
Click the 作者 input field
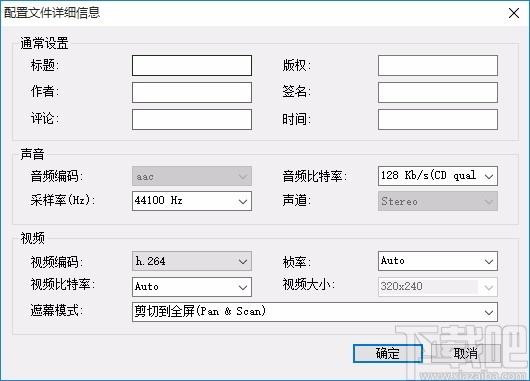(x=192, y=92)
